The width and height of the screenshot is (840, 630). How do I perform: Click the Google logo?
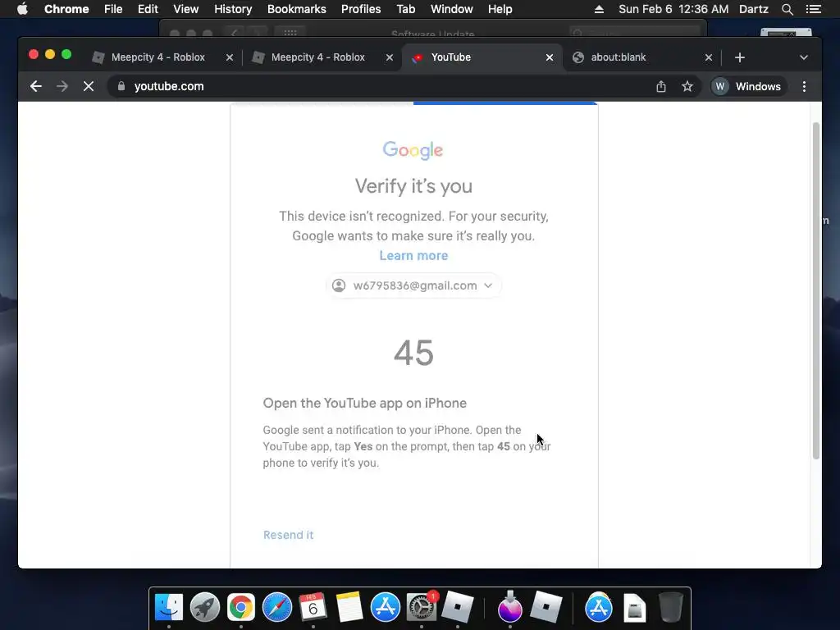pyautogui.click(x=413, y=150)
